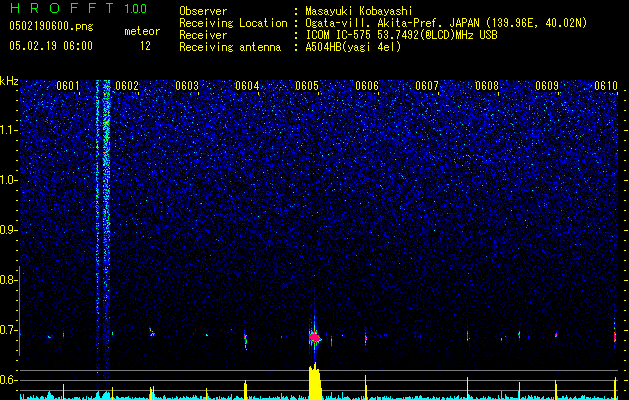This screenshot has height=400, width=629.
Task: Select the meteor count value 12
Action: (x=145, y=46)
